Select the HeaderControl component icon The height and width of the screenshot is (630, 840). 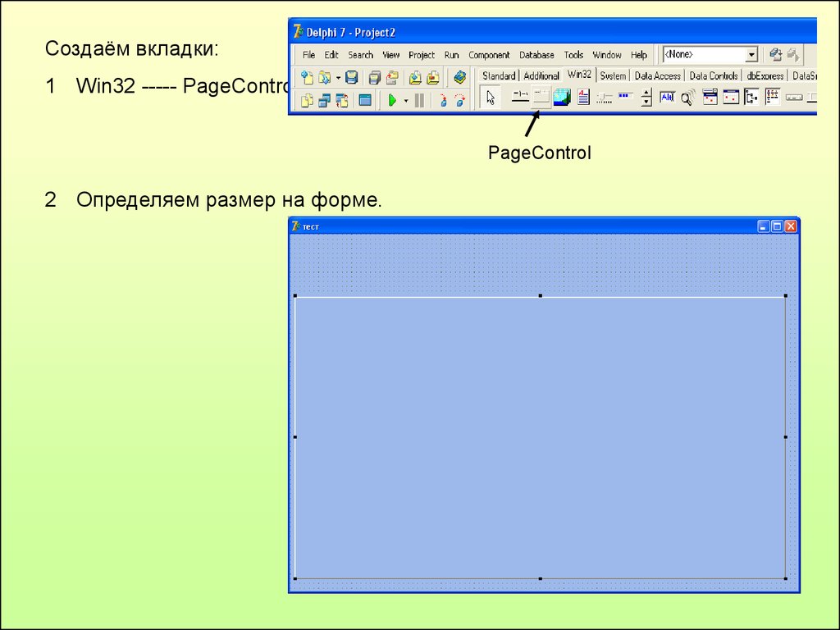pyautogui.click(x=794, y=98)
